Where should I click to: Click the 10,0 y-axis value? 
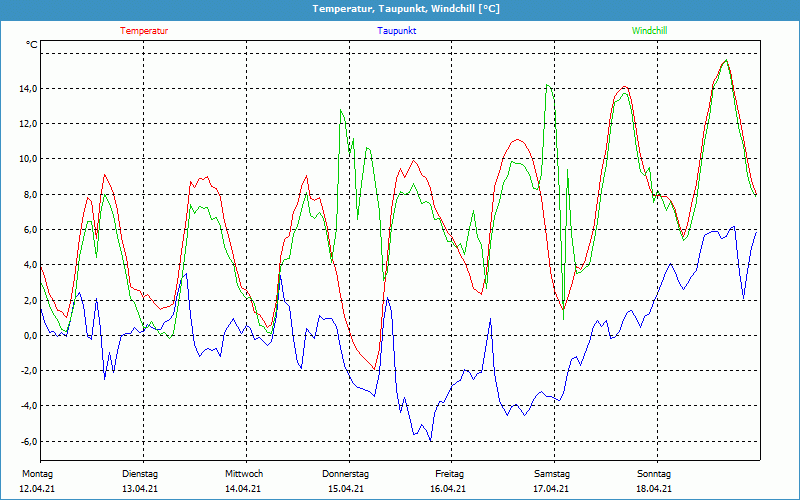(27, 159)
